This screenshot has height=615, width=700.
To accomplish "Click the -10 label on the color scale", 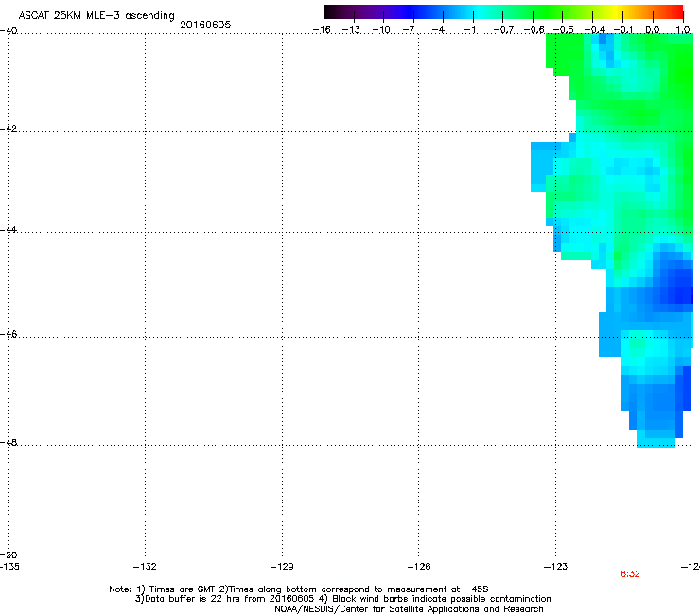I will tap(381, 30).
